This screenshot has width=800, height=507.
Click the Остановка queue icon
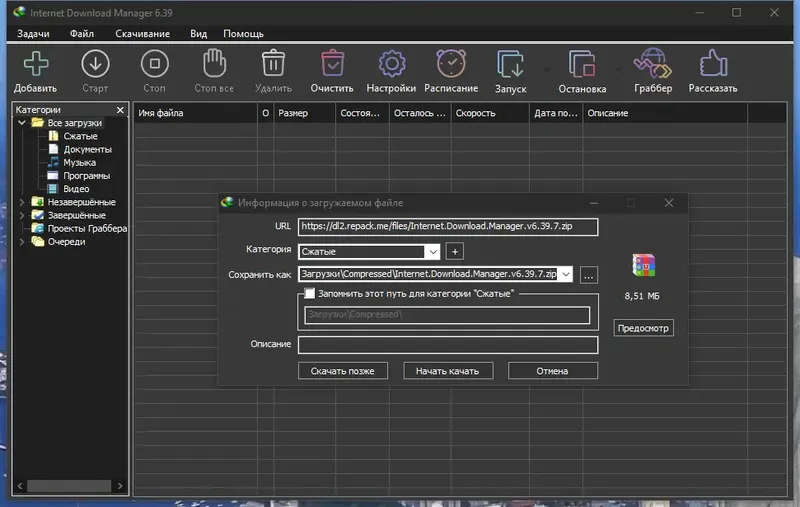582,64
